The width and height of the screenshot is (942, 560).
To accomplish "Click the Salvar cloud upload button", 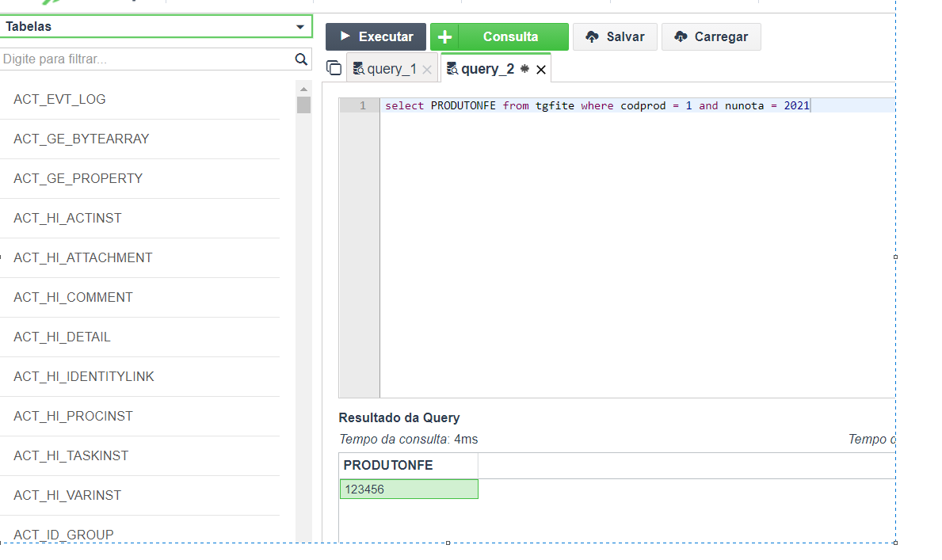I will [615, 37].
